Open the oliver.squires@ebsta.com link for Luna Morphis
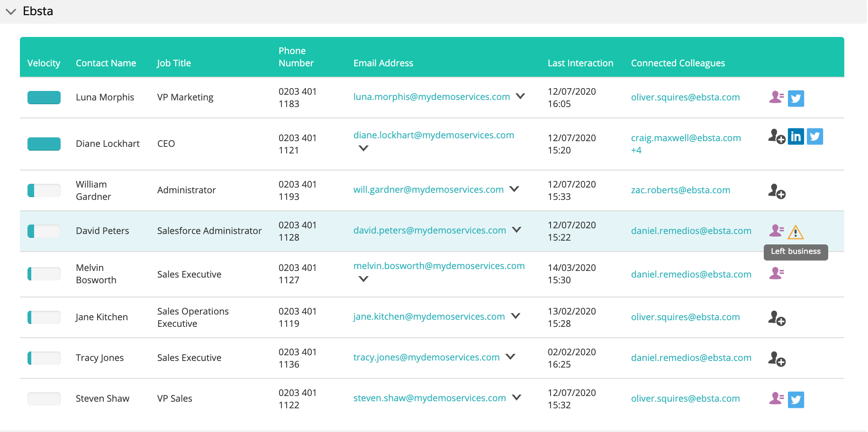Screen dimensions: 868x432 pos(685,97)
